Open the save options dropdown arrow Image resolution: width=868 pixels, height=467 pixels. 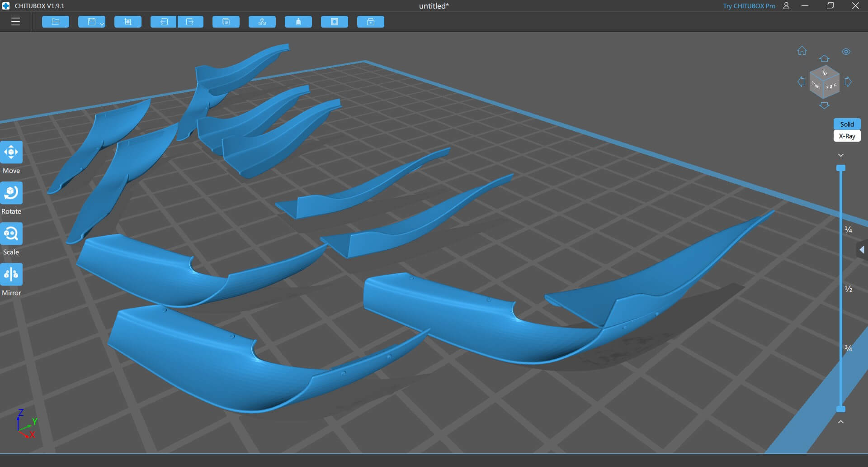102,24
